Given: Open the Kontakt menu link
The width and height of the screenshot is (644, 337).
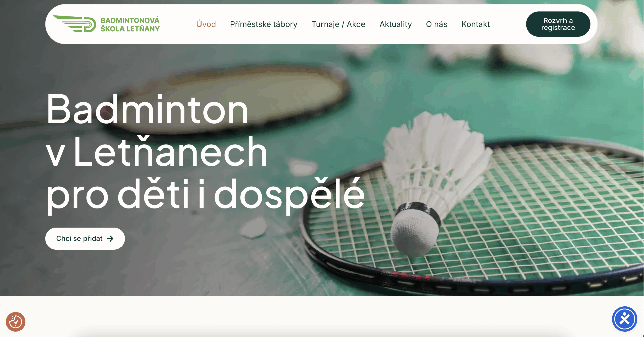Looking at the screenshot, I should coord(475,24).
